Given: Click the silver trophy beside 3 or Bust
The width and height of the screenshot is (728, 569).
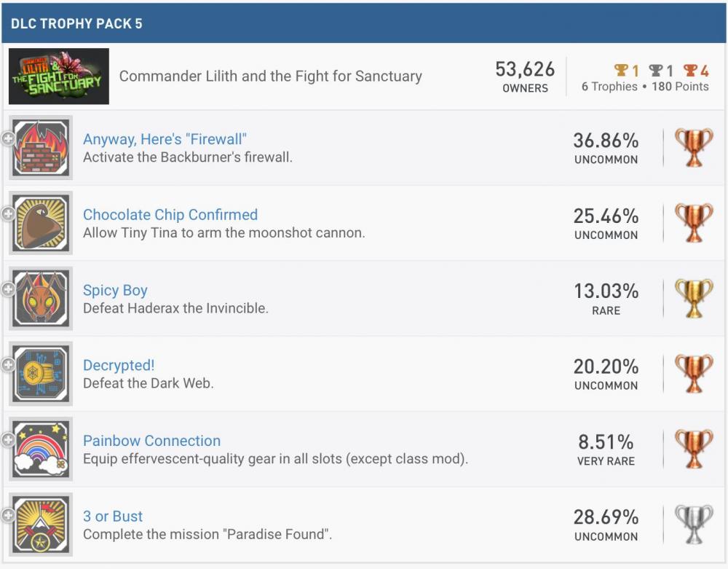Looking at the screenshot, I should coord(694,525).
